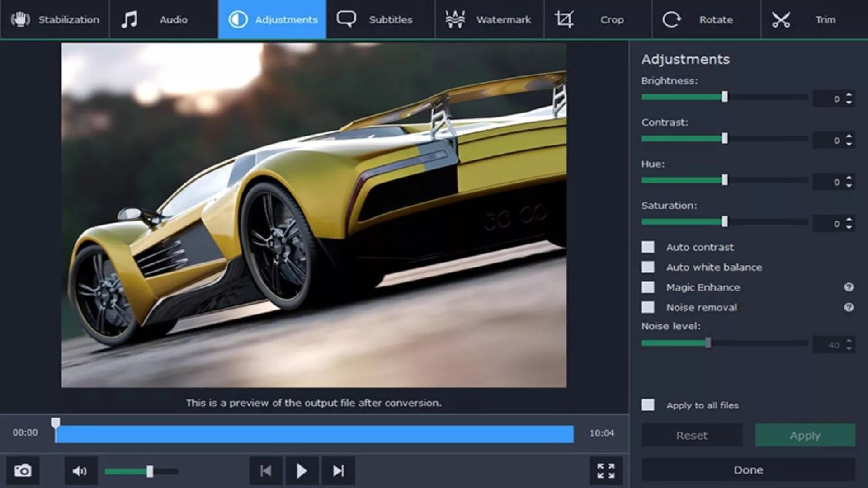Screen dimensions: 868x488
Task: Enable Auto contrast checkbox
Action: pos(648,247)
